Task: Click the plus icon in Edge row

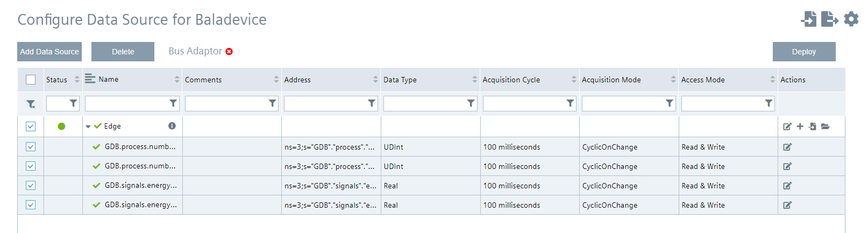Action: click(x=800, y=126)
